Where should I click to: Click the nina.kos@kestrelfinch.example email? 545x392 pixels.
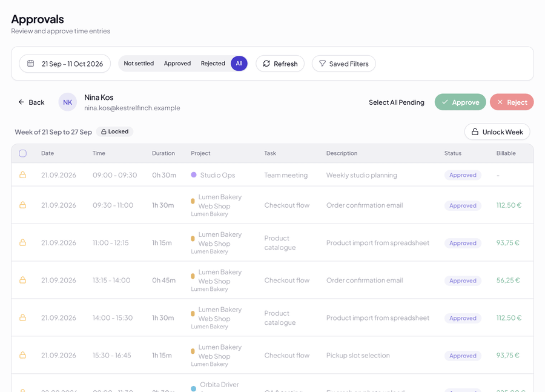(132, 108)
